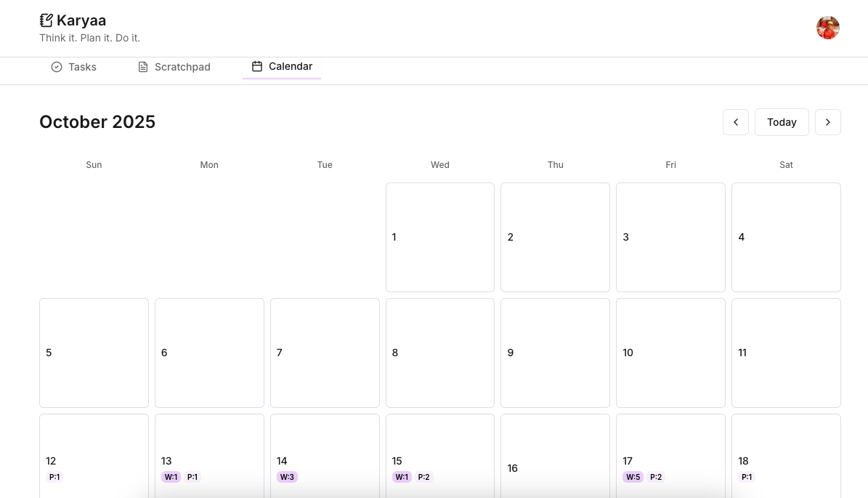Click the P:2 badge on October 17
Screen dimensions: 868x498
[656, 477]
